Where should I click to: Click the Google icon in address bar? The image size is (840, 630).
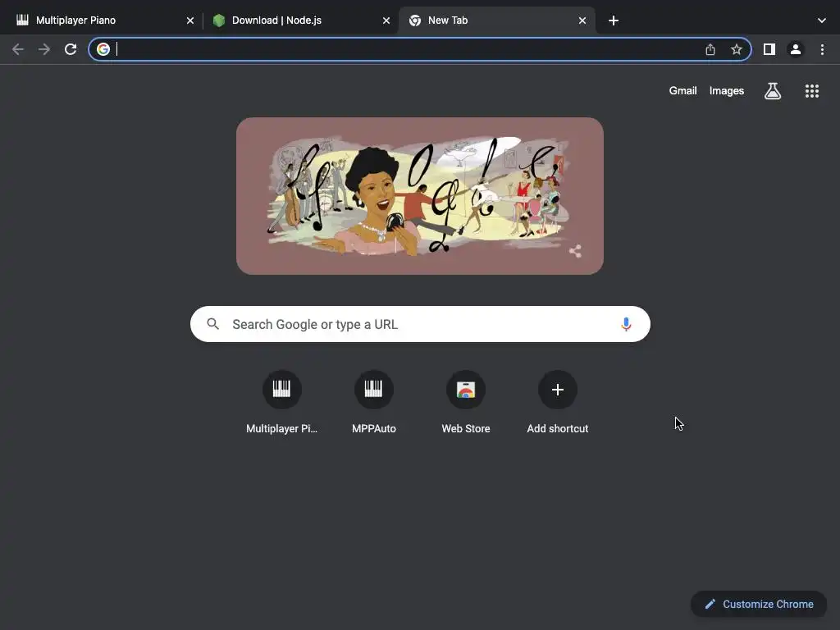click(x=103, y=49)
